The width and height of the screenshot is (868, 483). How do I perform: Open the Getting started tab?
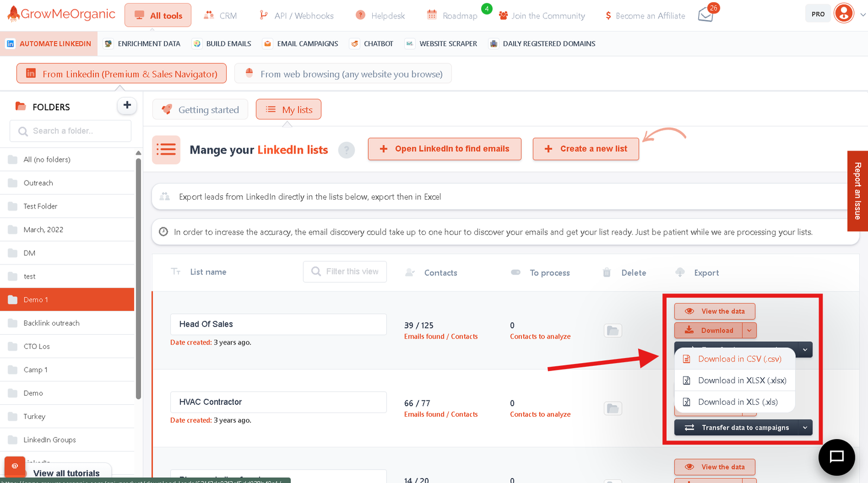click(x=200, y=110)
